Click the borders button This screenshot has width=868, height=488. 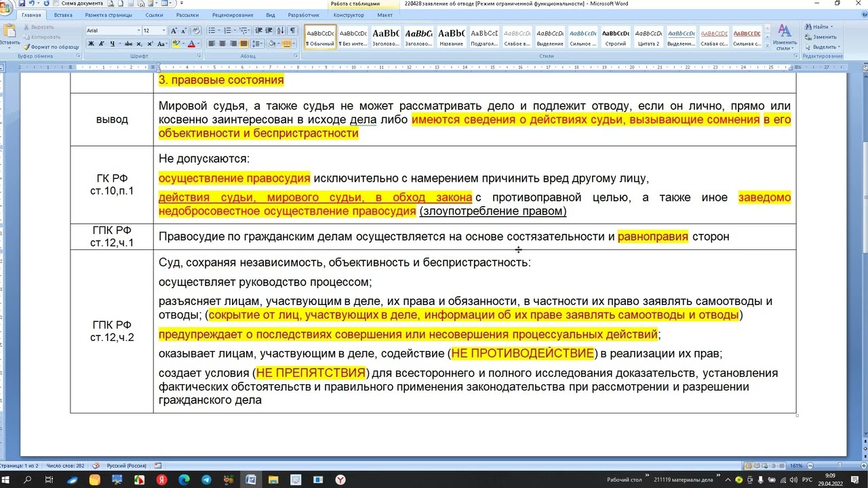coord(286,43)
